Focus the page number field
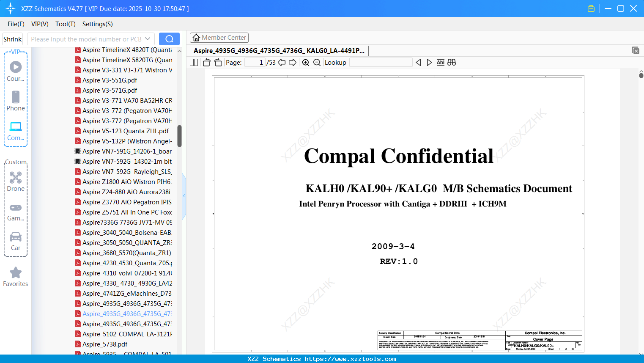The image size is (644, 363). 255,63
